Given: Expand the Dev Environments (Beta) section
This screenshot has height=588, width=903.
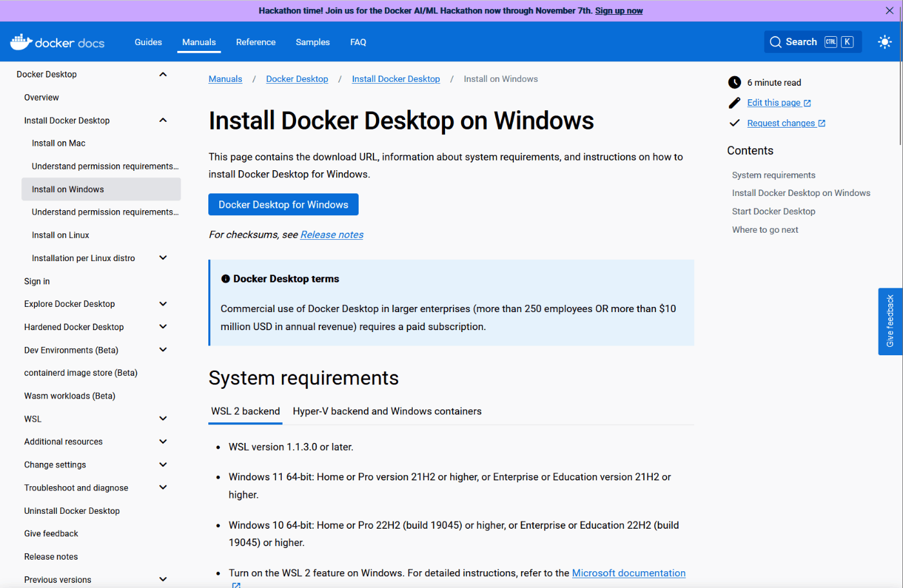Looking at the screenshot, I should pyautogui.click(x=163, y=349).
